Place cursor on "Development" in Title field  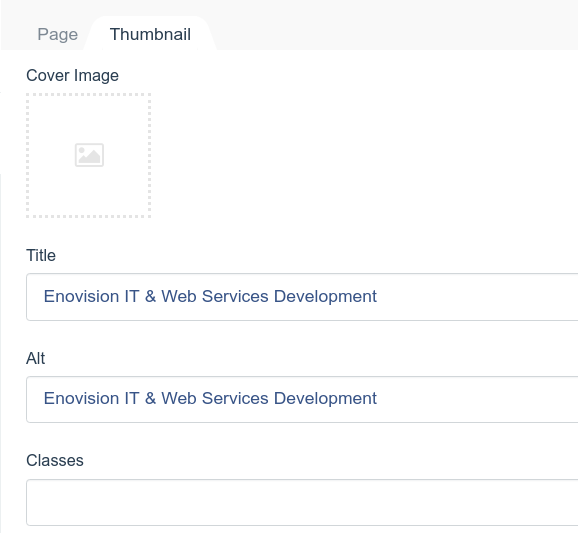coord(325,297)
